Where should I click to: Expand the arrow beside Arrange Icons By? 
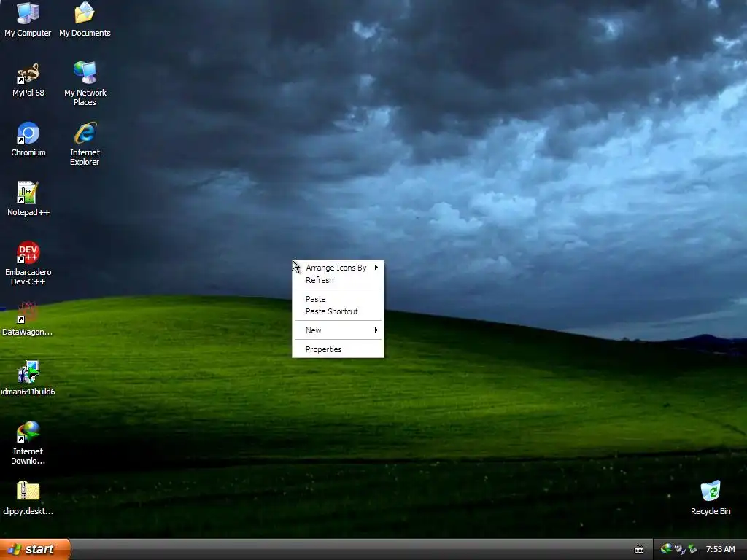(376, 267)
